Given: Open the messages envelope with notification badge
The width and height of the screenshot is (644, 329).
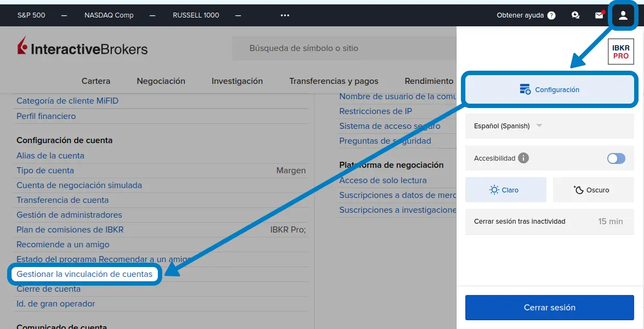Looking at the screenshot, I should coord(599,15).
